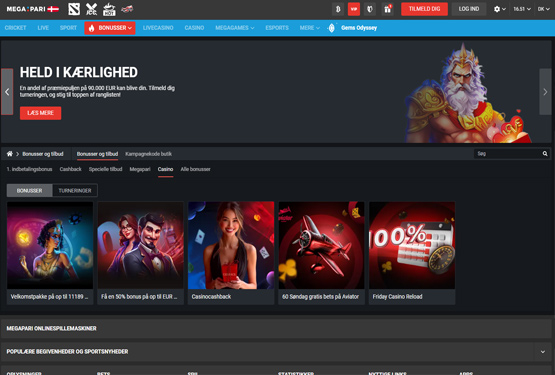
Task: Open the Aviator gratis bets card
Action: 321,253
